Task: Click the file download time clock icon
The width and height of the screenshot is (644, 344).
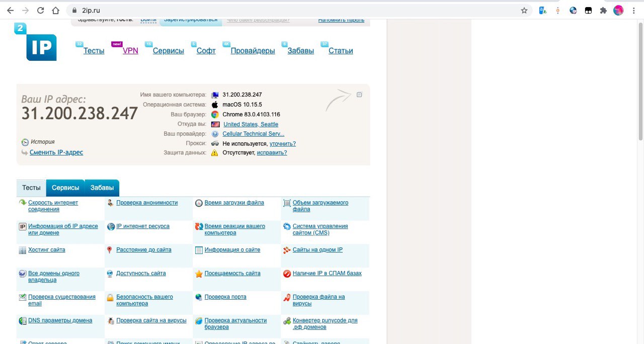Action: point(199,203)
